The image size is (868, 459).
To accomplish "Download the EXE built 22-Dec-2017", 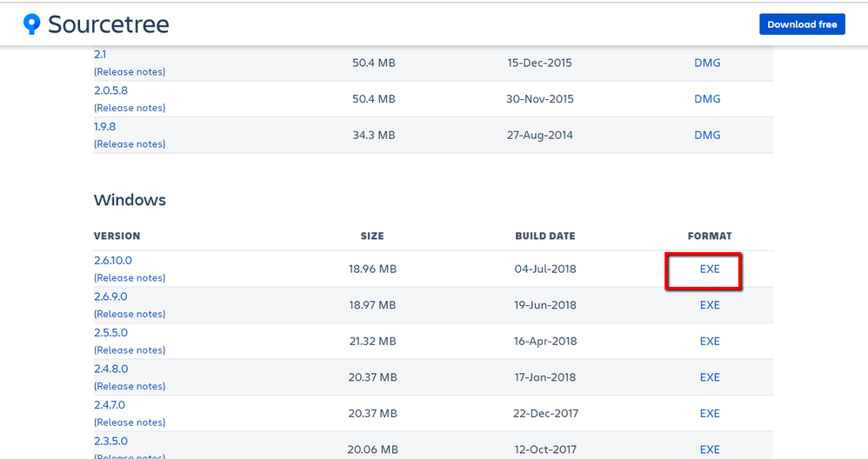I will pos(710,414).
